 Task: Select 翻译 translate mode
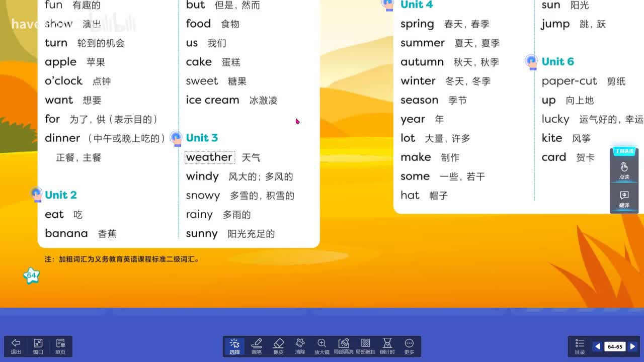(x=624, y=199)
